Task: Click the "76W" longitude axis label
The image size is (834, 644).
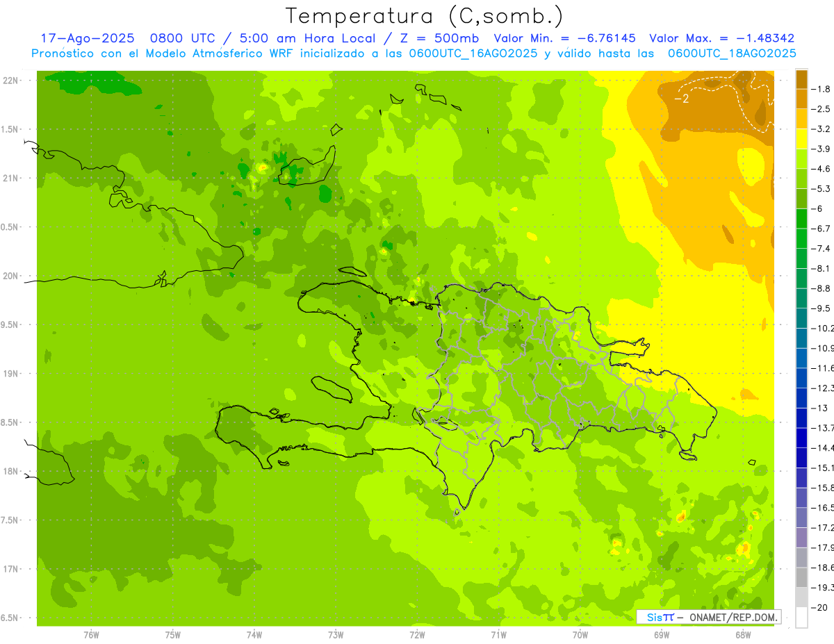Action: (91, 635)
